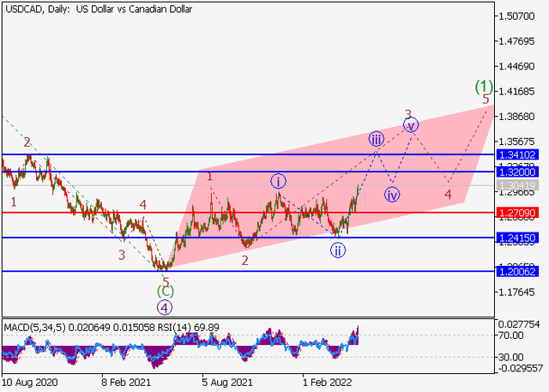Image resolution: width=549 pixels, height=392 pixels.
Task: Select the grey 1.30419 current price tag
Action: click(x=516, y=185)
